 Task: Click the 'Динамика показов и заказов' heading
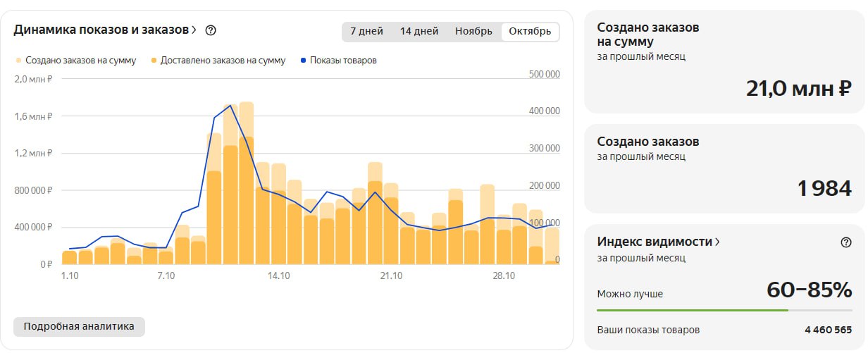click(101, 30)
